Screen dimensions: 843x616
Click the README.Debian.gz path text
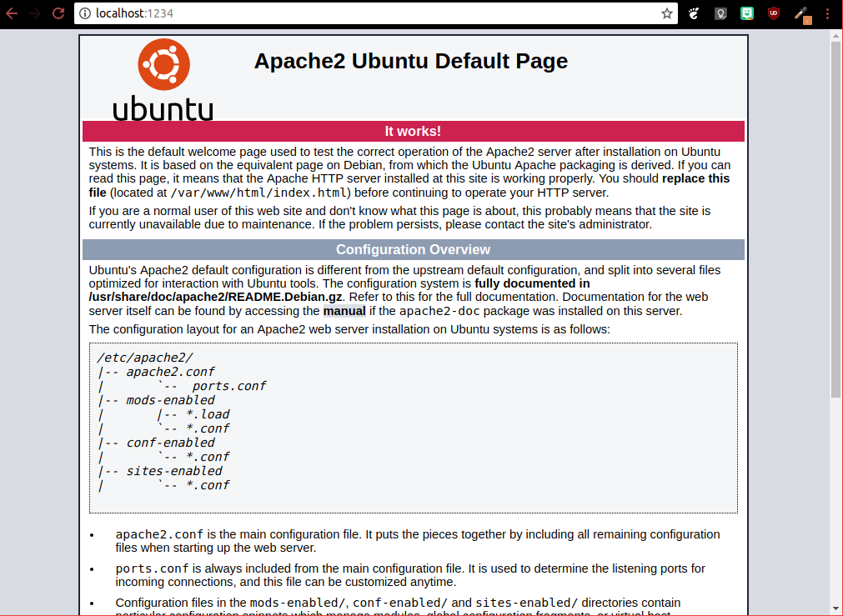[x=215, y=297]
